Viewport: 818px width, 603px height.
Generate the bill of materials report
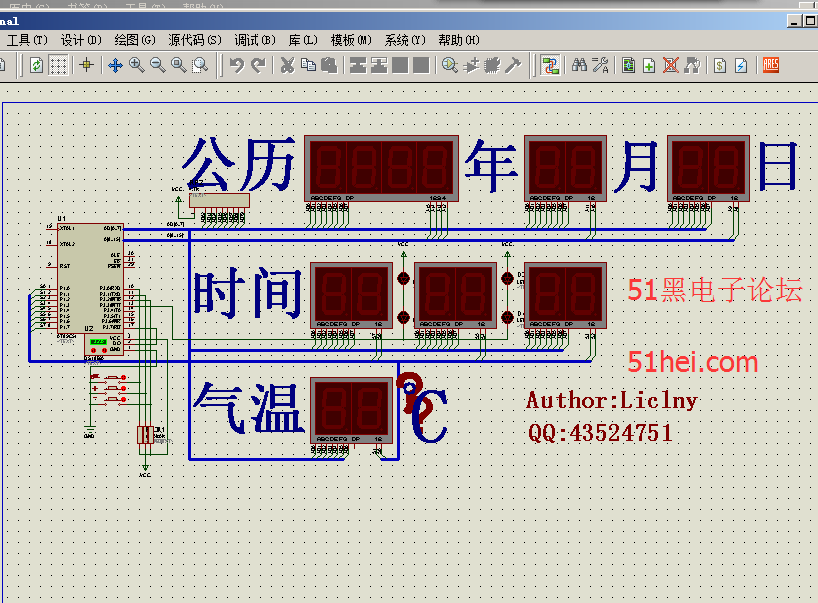point(720,66)
